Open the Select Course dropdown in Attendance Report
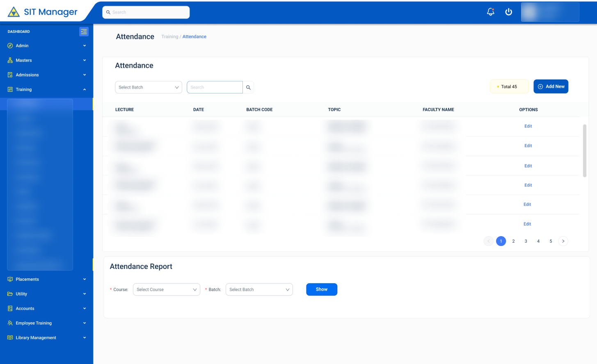The image size is (597, 364). coord(166,289)
